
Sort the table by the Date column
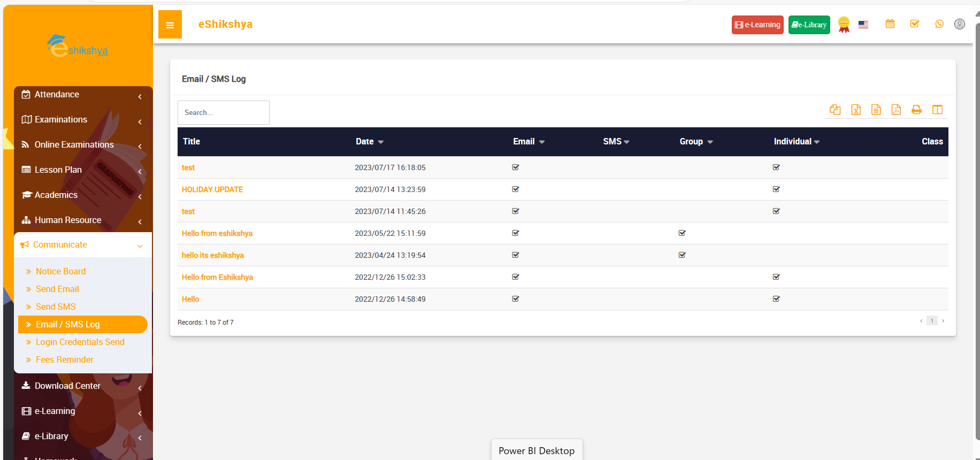click(x=369, y=142)
